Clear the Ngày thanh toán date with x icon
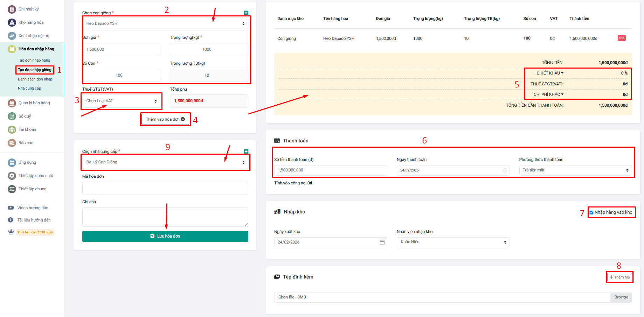The width and height of the screenshot is (644, 317). click(x=505, y=170)
